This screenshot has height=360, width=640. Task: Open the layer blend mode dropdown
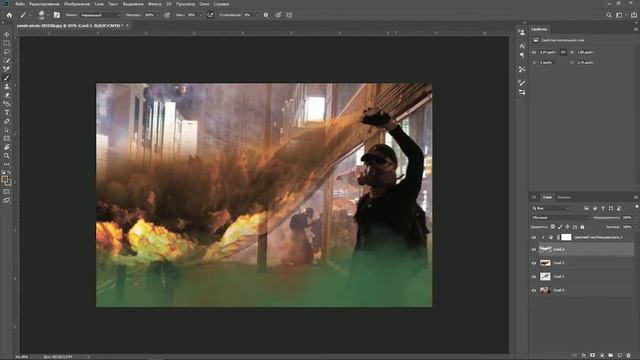pyautogui.click(x=560, y=218)
